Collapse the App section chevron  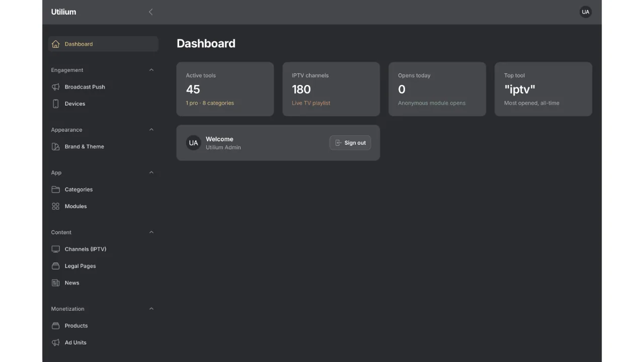(x=151, y=172)
